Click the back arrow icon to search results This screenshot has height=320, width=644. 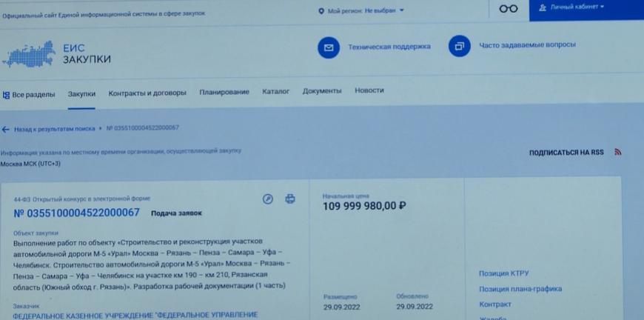[x=5, y=130]
